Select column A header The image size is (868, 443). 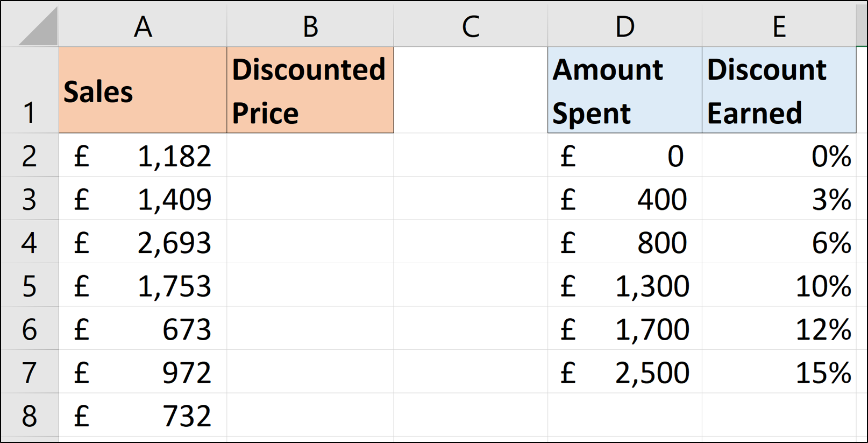(x=143, y=25)
